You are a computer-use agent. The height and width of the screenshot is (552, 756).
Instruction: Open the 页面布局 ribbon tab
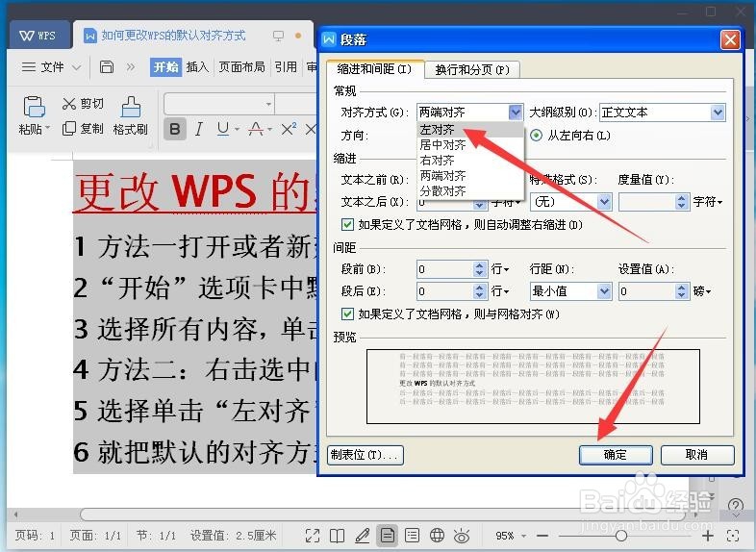coord(241,67)
